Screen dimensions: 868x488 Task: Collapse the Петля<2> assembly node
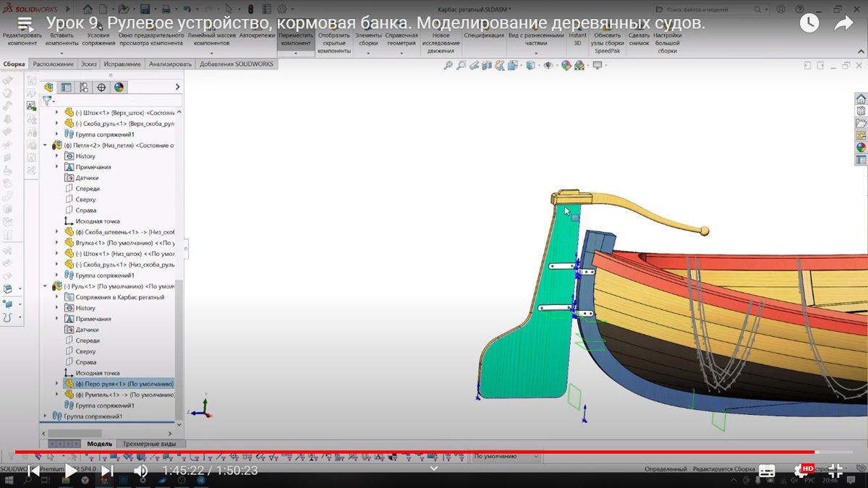pos(45,145)
